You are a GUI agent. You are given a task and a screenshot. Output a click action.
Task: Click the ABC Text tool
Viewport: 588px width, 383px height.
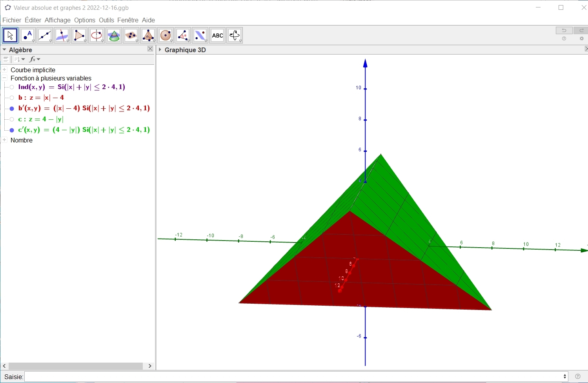click(217, 35)
